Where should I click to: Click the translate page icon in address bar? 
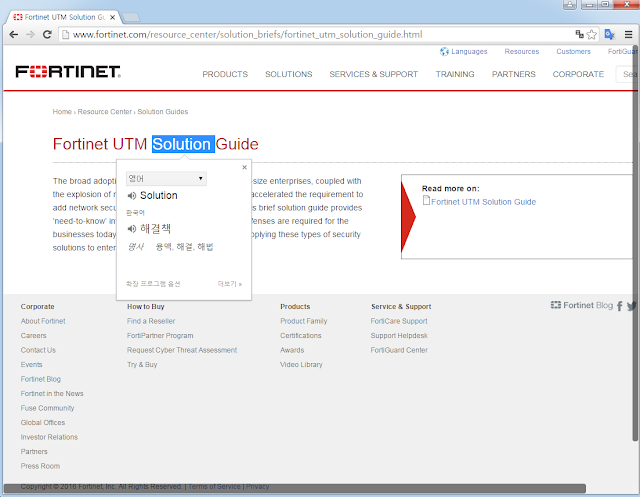coord(579,34)
